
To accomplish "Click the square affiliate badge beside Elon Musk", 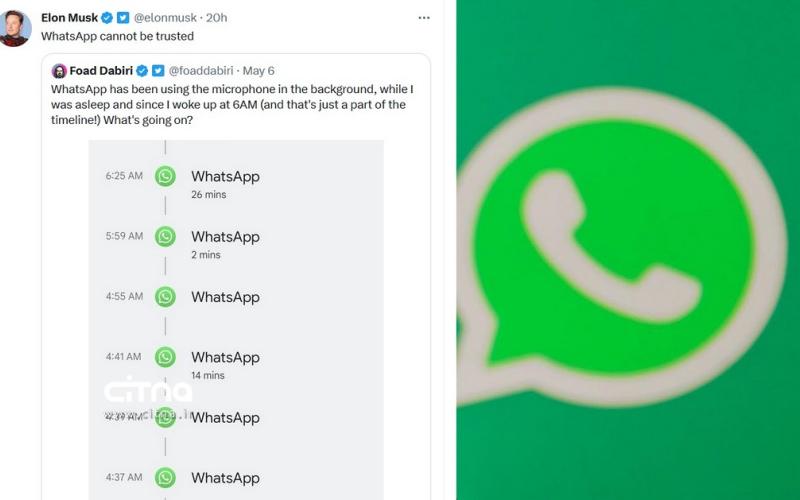I will click(123, 18).
